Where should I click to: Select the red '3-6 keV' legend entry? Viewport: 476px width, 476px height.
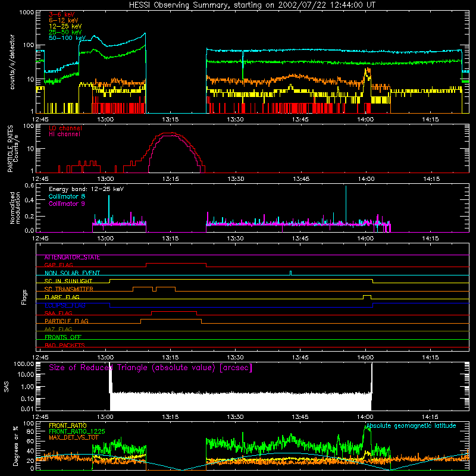coord(62,14)
